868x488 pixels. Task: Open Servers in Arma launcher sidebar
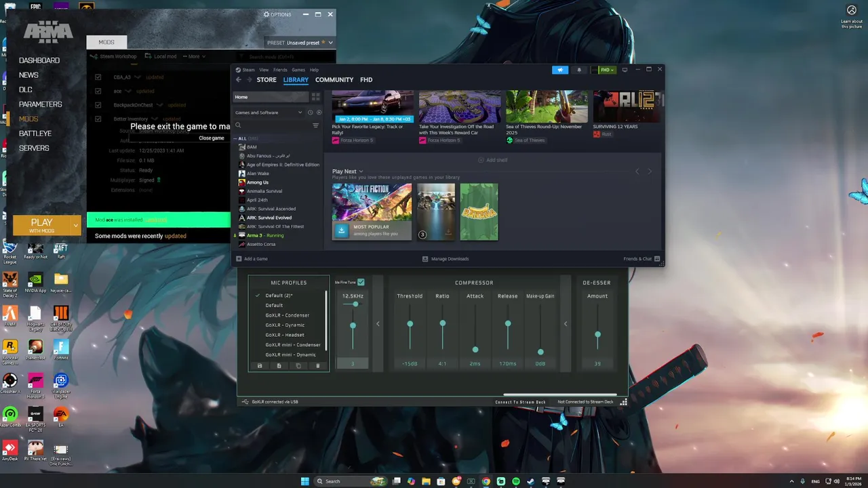click(34, 148)
